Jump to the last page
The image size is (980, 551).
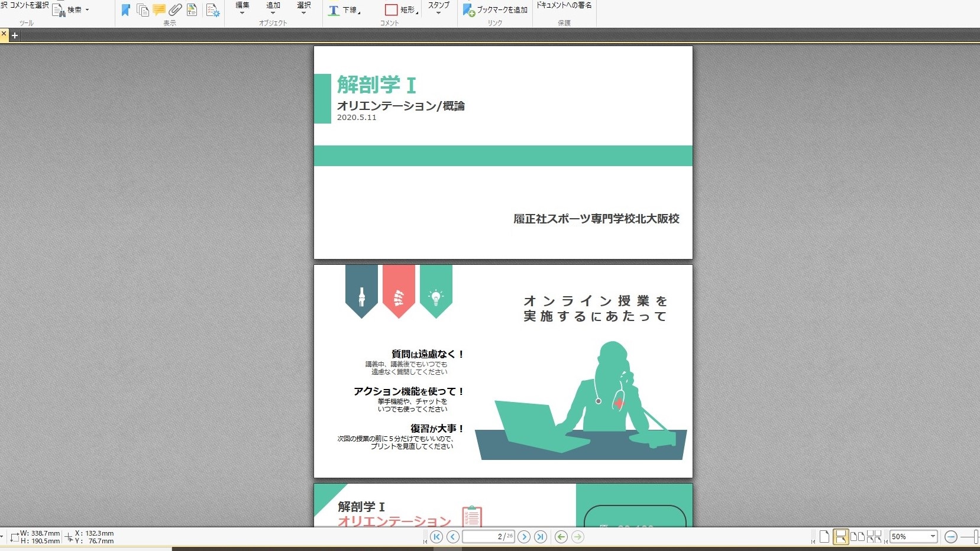[x=541, y=537]
